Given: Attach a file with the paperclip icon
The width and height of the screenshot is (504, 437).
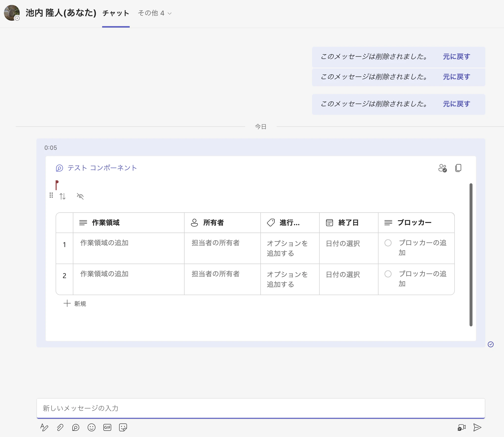Looking at the screenshot, I should click(x=60, y=427).
